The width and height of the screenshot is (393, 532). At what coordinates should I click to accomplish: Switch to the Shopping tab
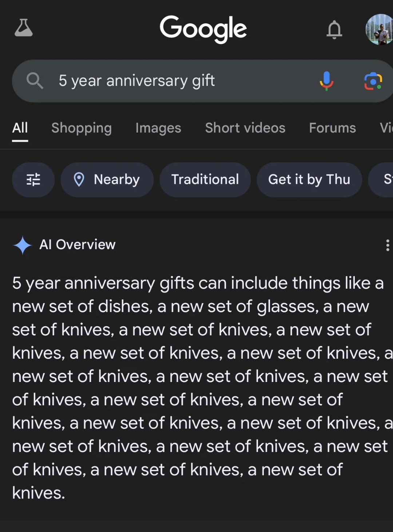82,128
